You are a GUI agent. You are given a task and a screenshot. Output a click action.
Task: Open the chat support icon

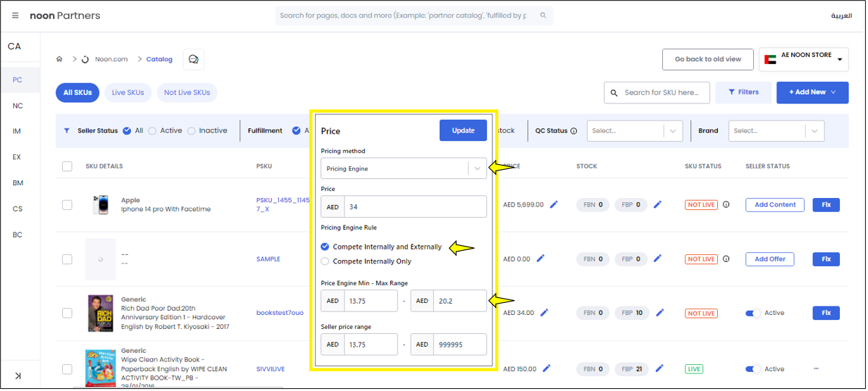pos(194,59)
